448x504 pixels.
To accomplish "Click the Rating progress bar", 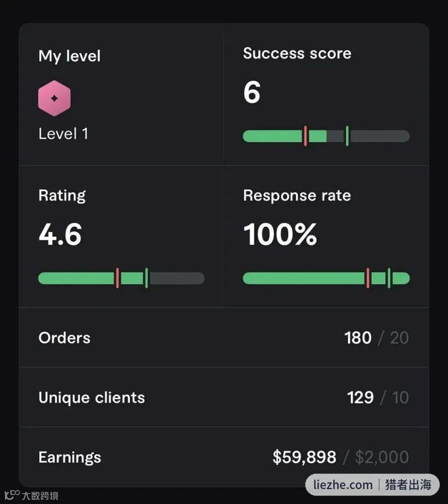I will click(x=121, y=278).
